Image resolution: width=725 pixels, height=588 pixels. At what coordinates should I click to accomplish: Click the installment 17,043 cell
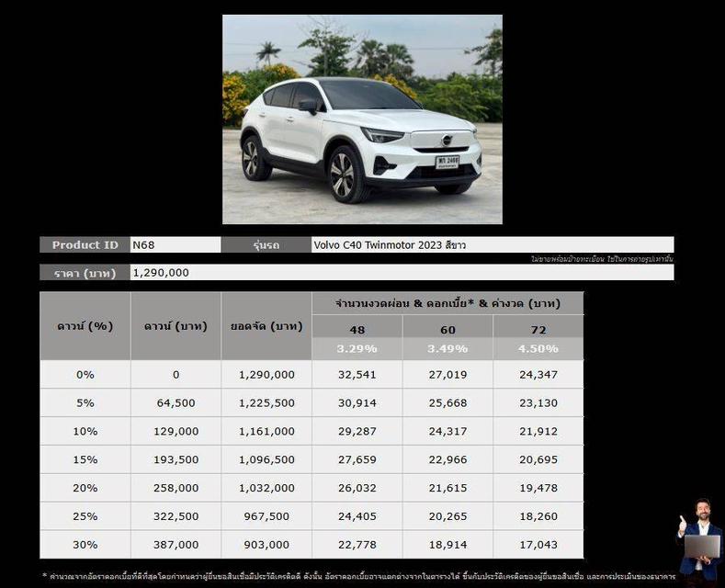pos(538,545)
